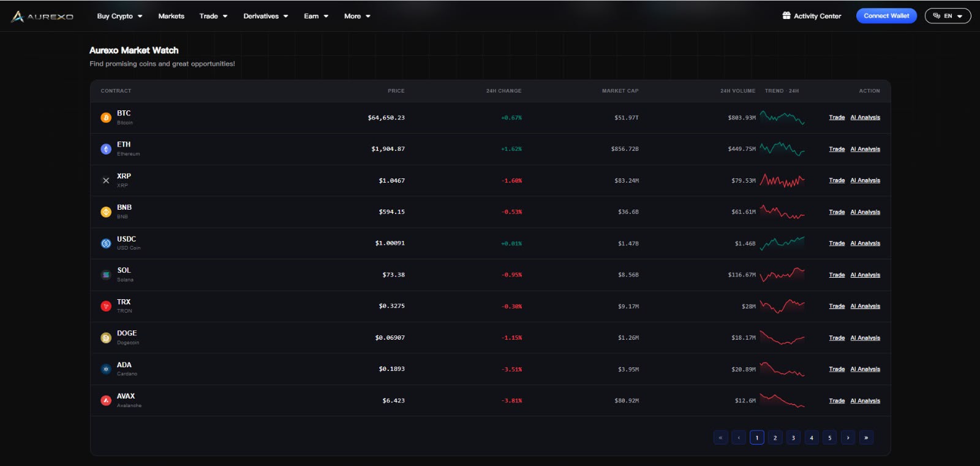Sort by Price column header

pyautogui.click(x=396, y=91)
